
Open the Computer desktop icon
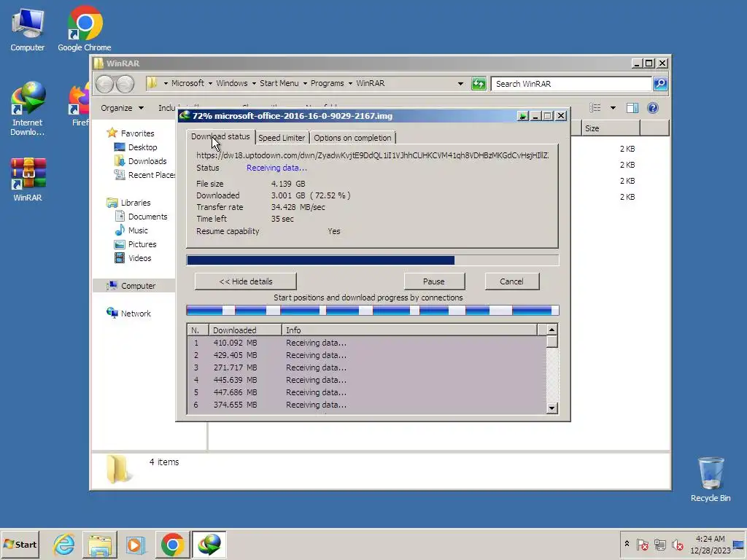pos(28,29)
